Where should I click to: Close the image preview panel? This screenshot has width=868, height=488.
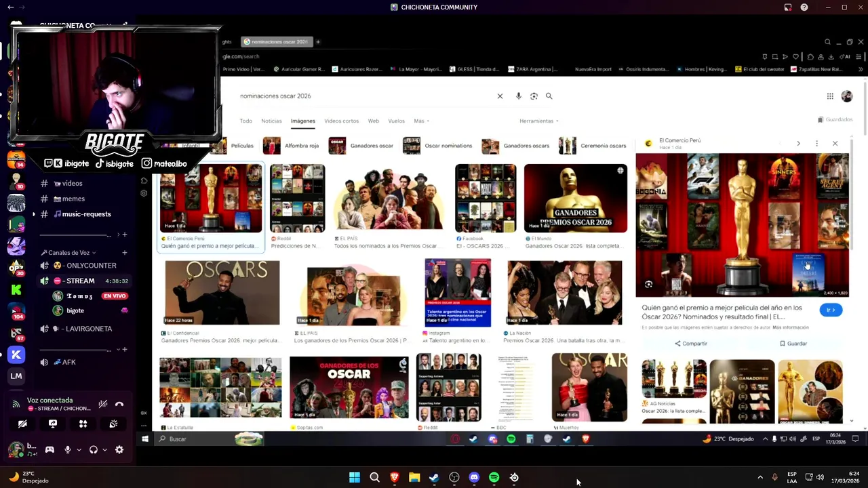click(835, 144)
